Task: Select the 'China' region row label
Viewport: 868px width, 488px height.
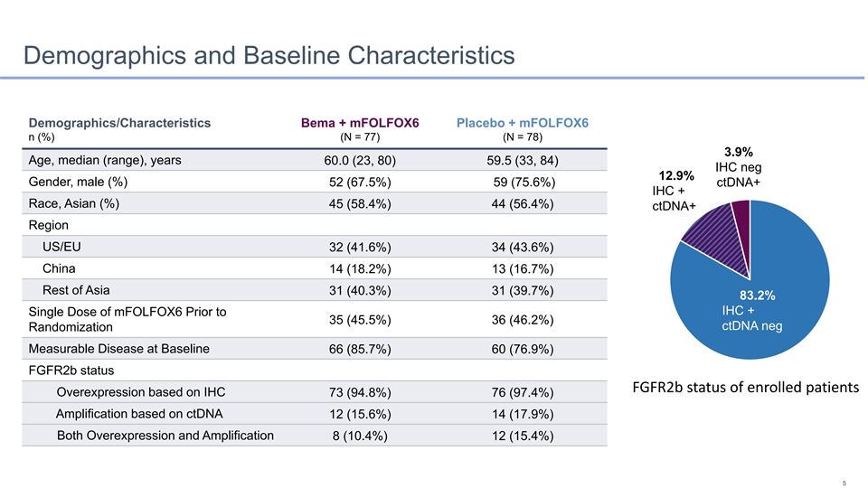Action: click(x=59, y=268)
